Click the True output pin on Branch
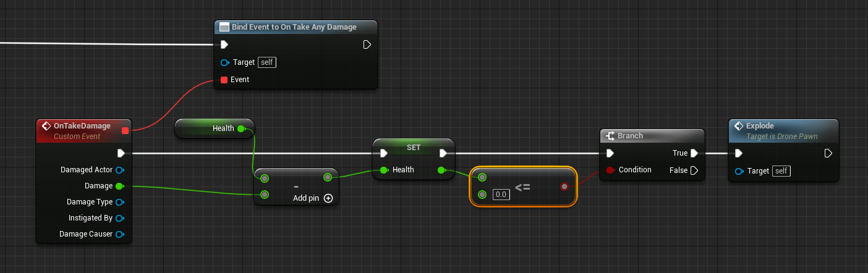Viewport: 868px width, 273px height. pos(694,153)
